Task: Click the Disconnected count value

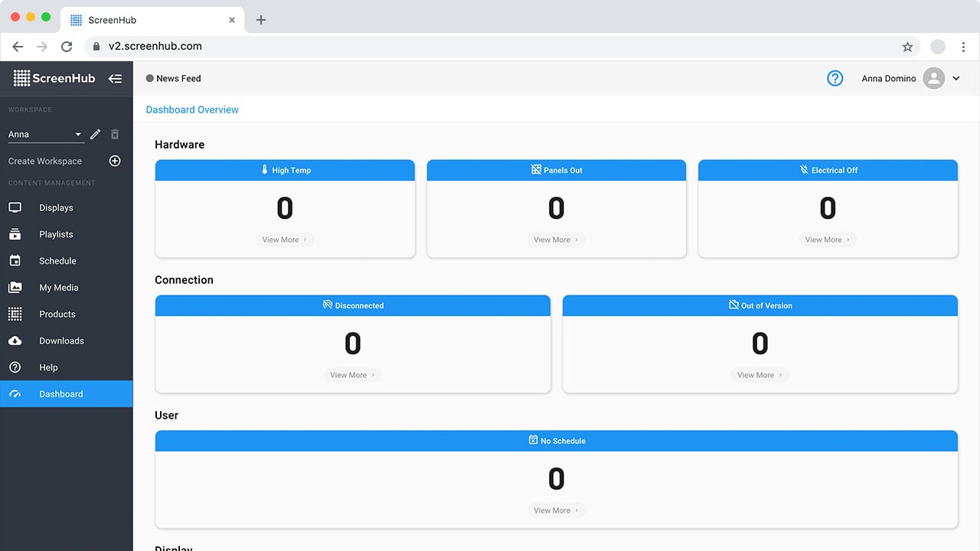Action: point(353,344)
